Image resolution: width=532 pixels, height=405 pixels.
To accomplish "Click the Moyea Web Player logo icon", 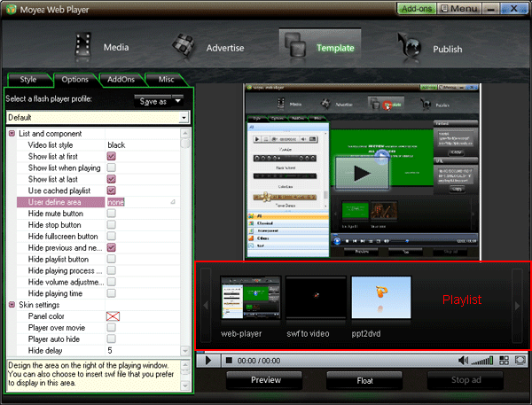I will [11, 9].
